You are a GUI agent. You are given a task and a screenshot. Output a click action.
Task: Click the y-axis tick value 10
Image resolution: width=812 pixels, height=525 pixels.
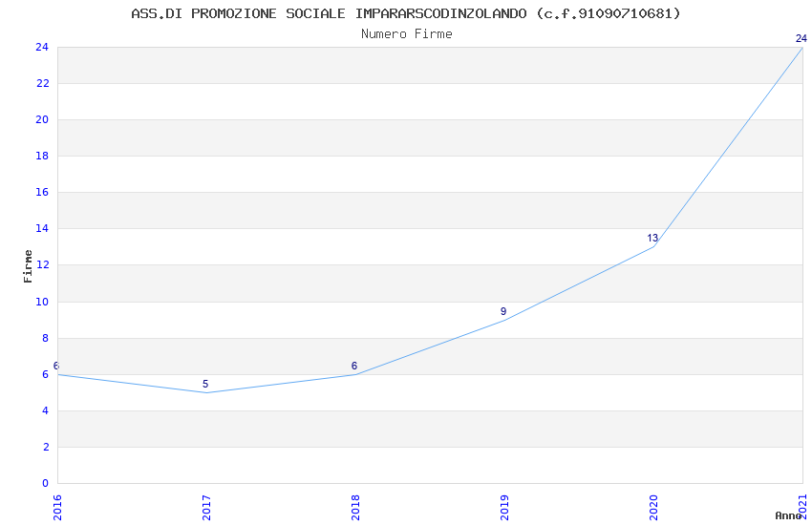(x=42, y=302)
